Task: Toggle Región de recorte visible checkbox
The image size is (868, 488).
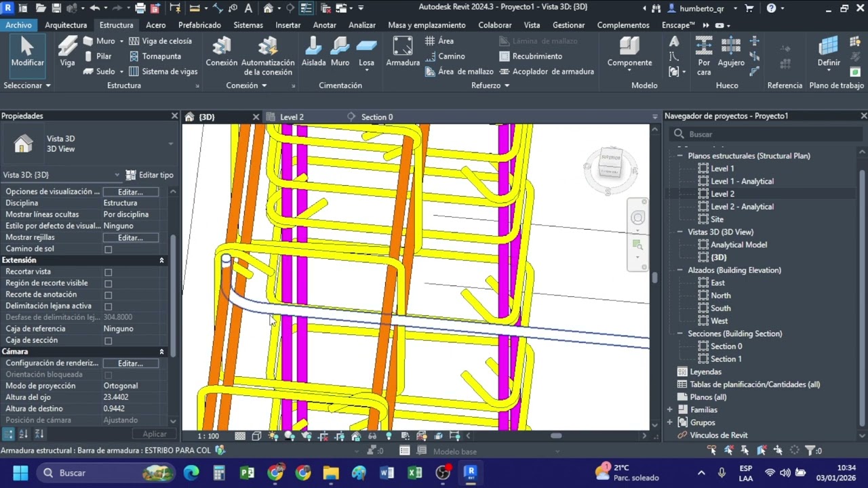Action: pyautogui.click(x=108, y=284)
